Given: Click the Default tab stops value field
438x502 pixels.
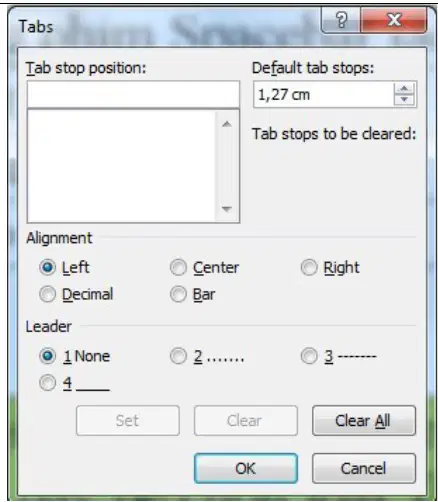Looking at the screenshot, I should pyautogui.click(x=323, y=94).
